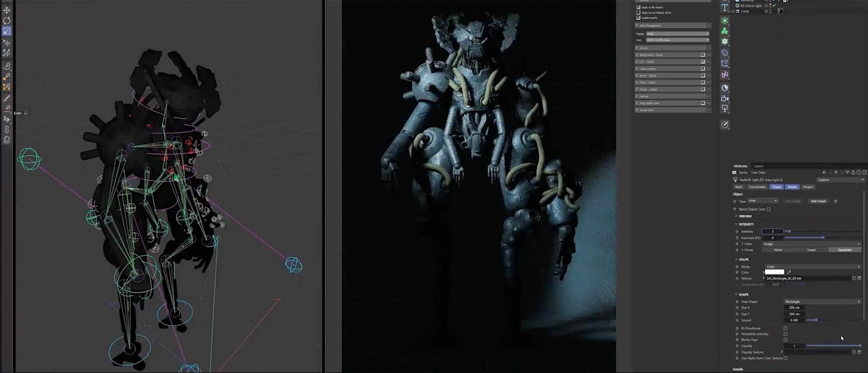Select the Move tool in left toolbar
868x373 pixels.
[7, 10]
